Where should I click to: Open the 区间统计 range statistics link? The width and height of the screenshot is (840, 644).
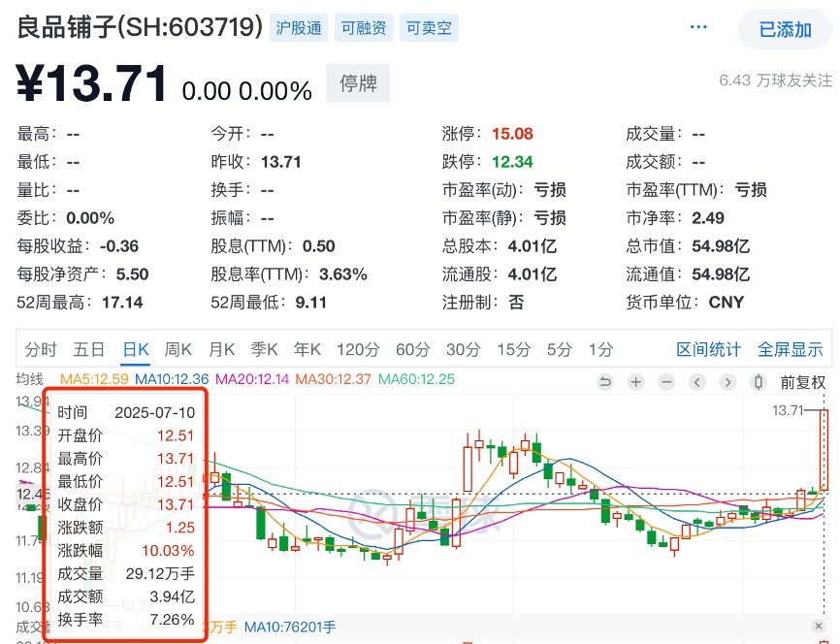point(708,350)
